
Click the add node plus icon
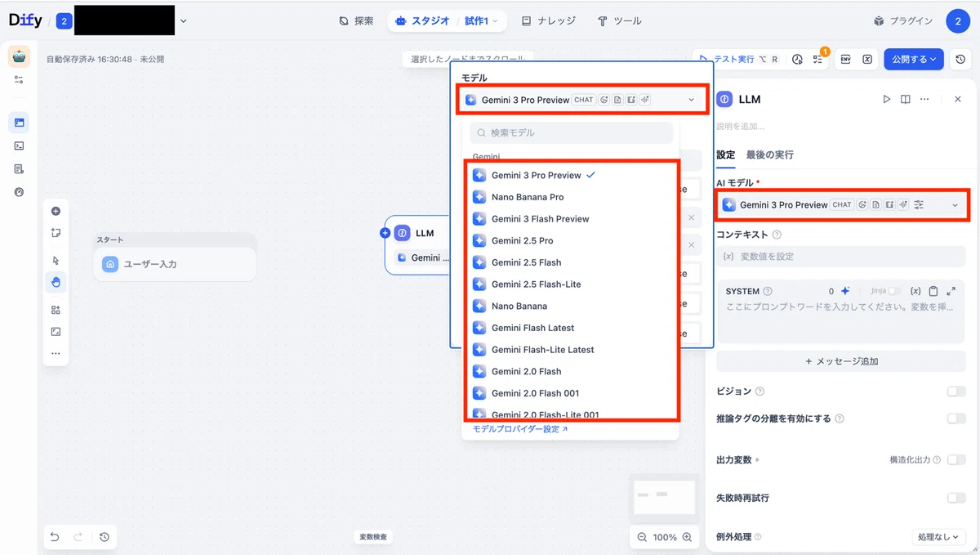pos(56,211)
